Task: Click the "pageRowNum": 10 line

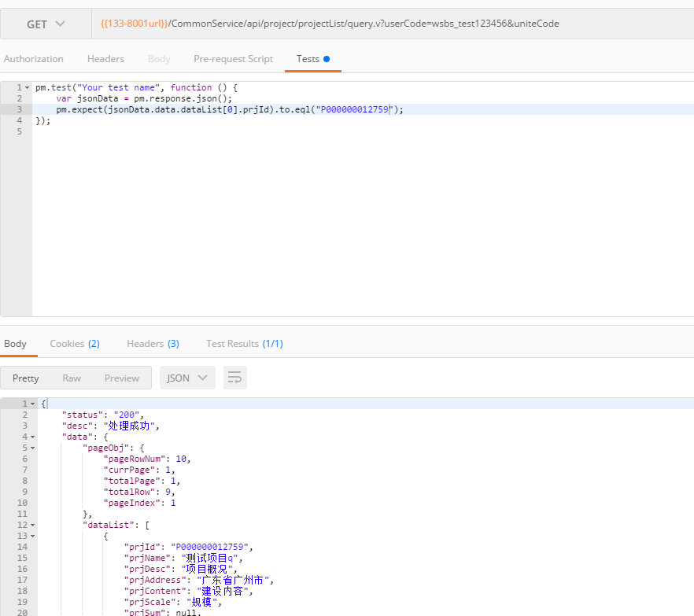Action: 147,459
